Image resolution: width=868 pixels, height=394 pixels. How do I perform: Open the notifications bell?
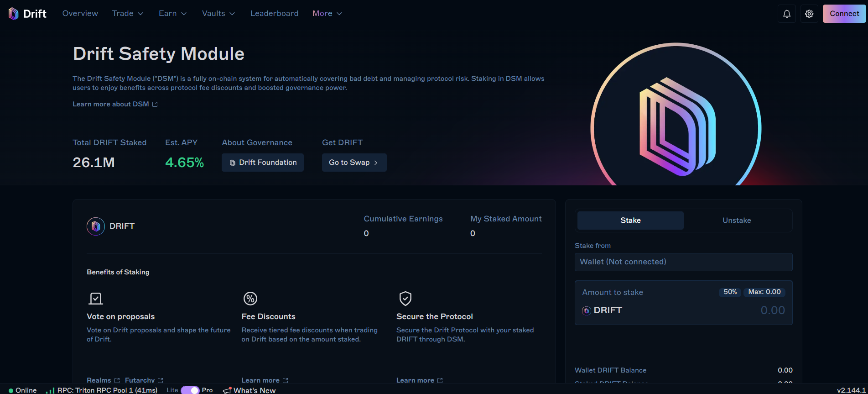point(787,14)
